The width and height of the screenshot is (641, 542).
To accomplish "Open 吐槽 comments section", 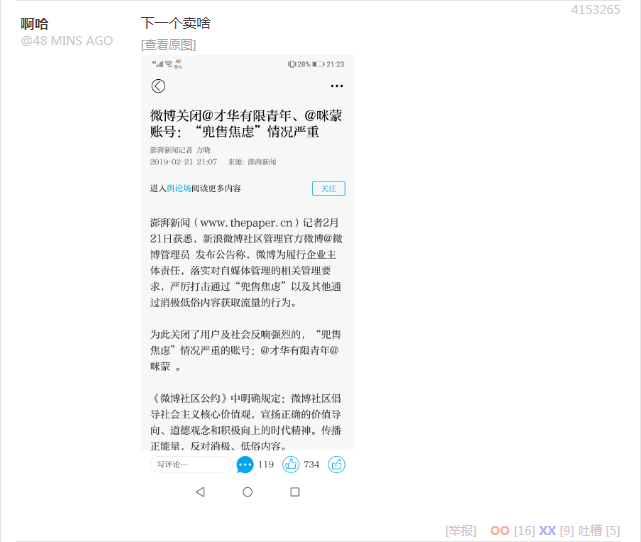I will tap(590, 531).
